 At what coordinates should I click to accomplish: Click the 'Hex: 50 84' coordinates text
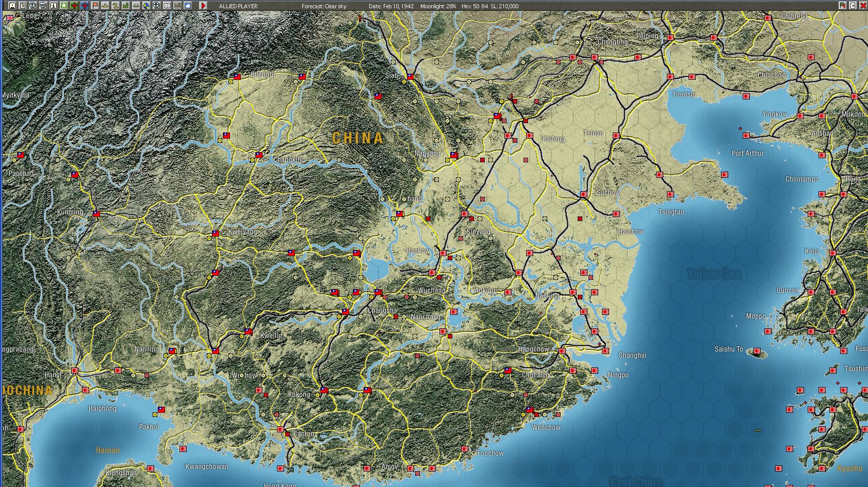click(x=475, y=6)
